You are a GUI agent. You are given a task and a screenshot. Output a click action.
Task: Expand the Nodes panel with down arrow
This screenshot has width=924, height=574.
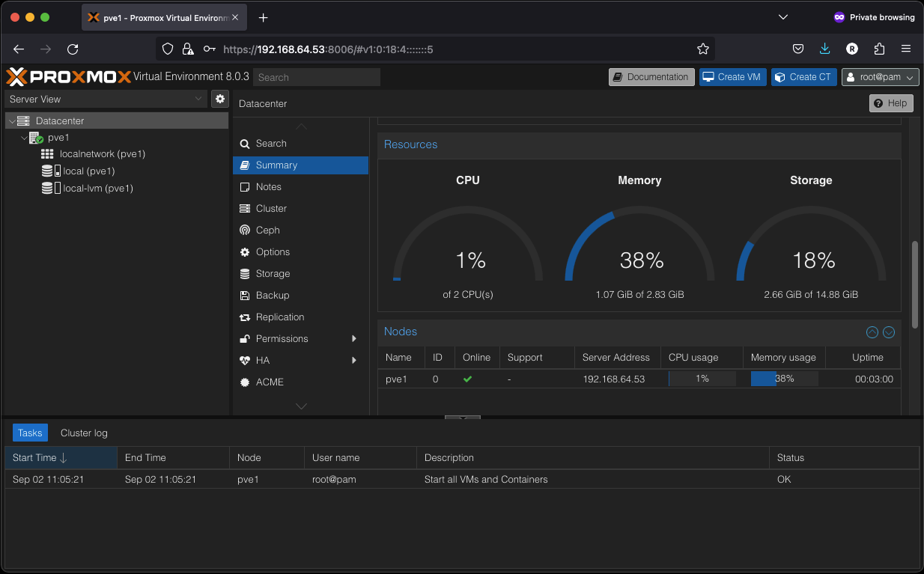(889, 332)
